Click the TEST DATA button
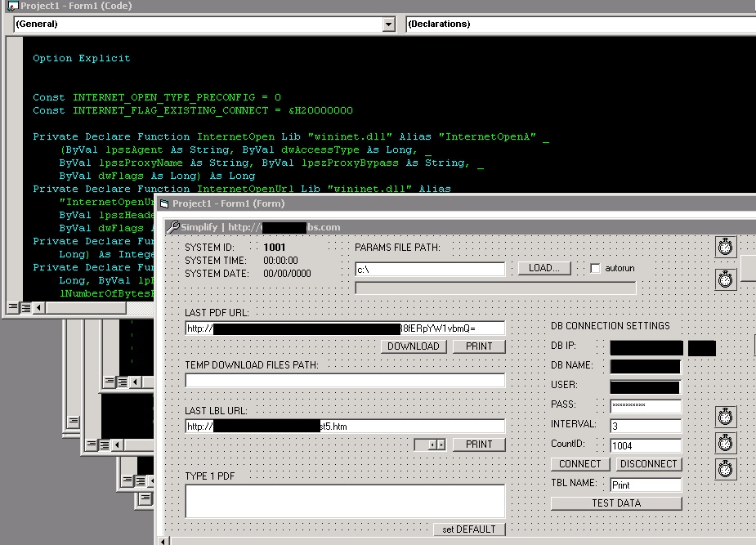Viewport: 756px width, 545px height. (x=617, y=503)
